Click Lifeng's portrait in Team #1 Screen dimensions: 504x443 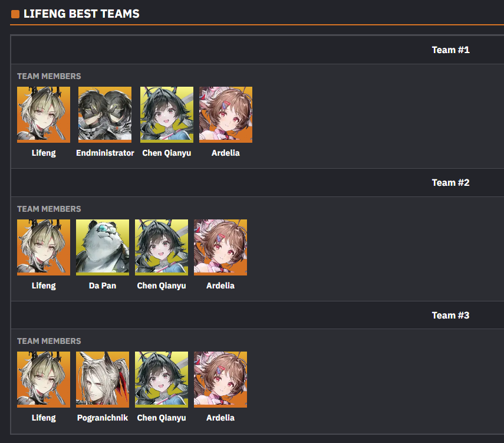[44, 114]
